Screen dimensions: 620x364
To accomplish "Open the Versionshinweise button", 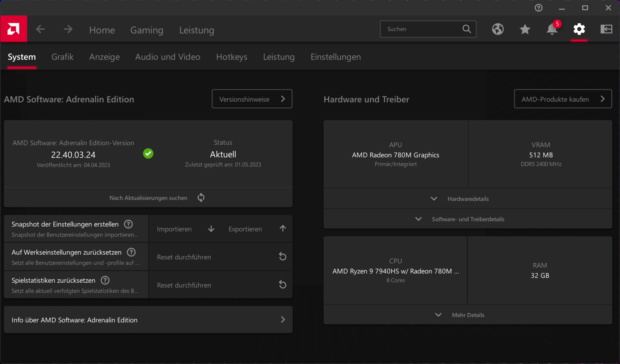I will 252,99.
